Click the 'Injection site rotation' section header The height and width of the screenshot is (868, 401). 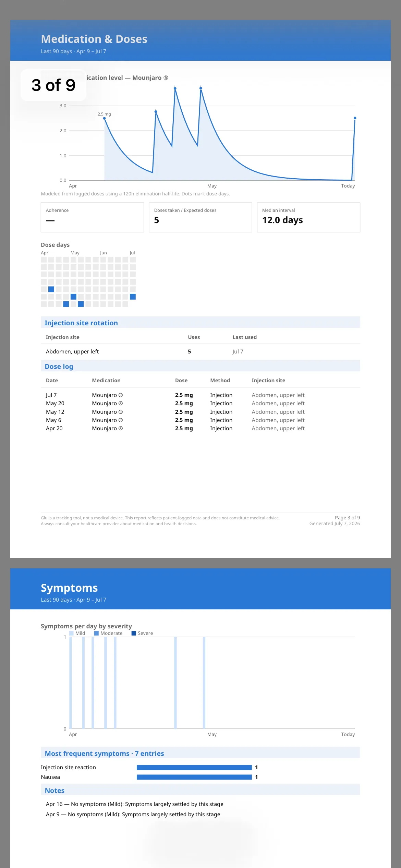(200, 323)
